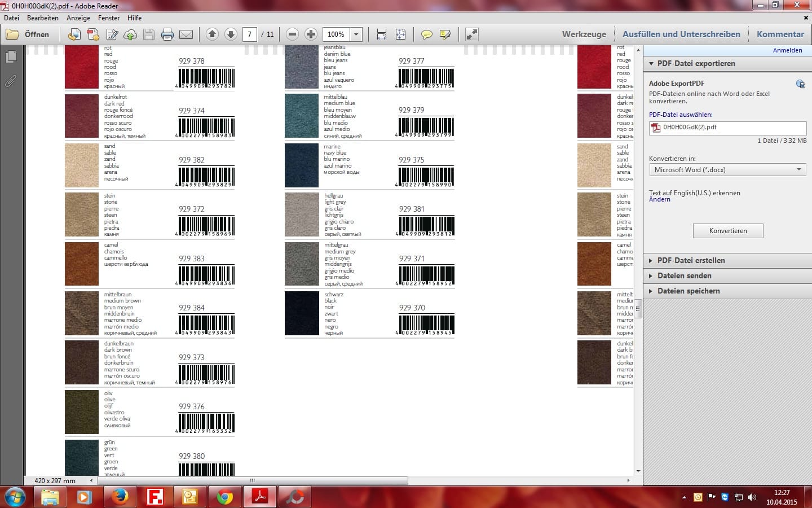Open the Datei menu

(11, 18)
